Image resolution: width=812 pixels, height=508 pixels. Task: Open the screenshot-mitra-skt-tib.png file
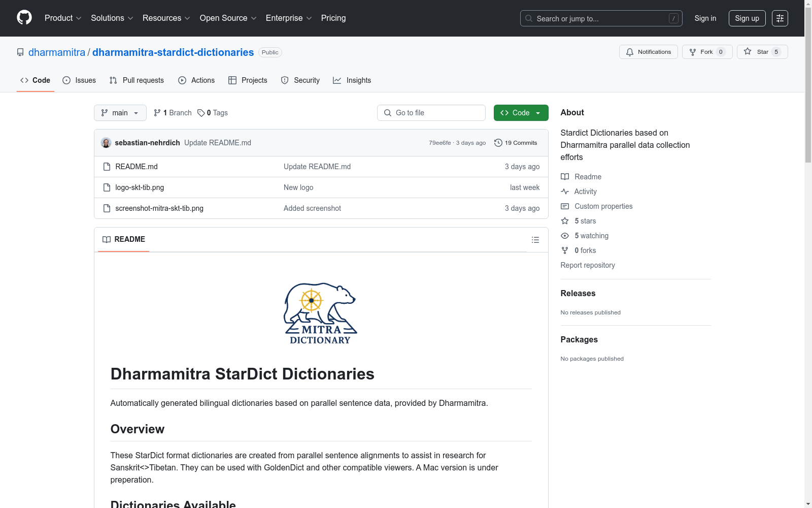(159, 208)
